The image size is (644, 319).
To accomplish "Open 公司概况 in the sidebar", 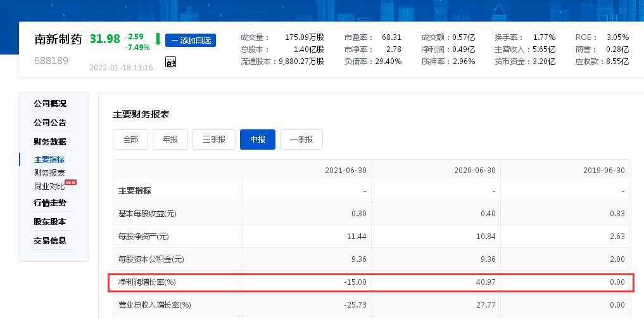I will click(x=50, y=103).
